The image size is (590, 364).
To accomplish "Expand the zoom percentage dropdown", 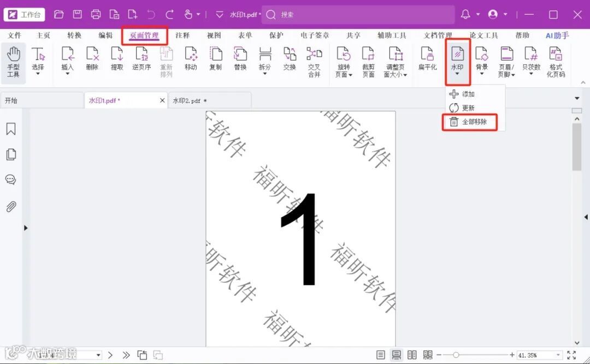I will point(558,355).
